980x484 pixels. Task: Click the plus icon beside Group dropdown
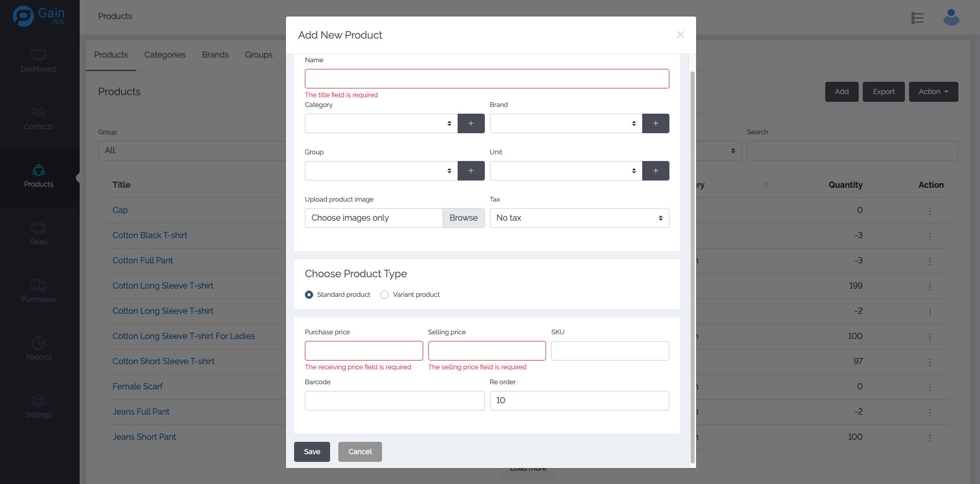point(470,171)
